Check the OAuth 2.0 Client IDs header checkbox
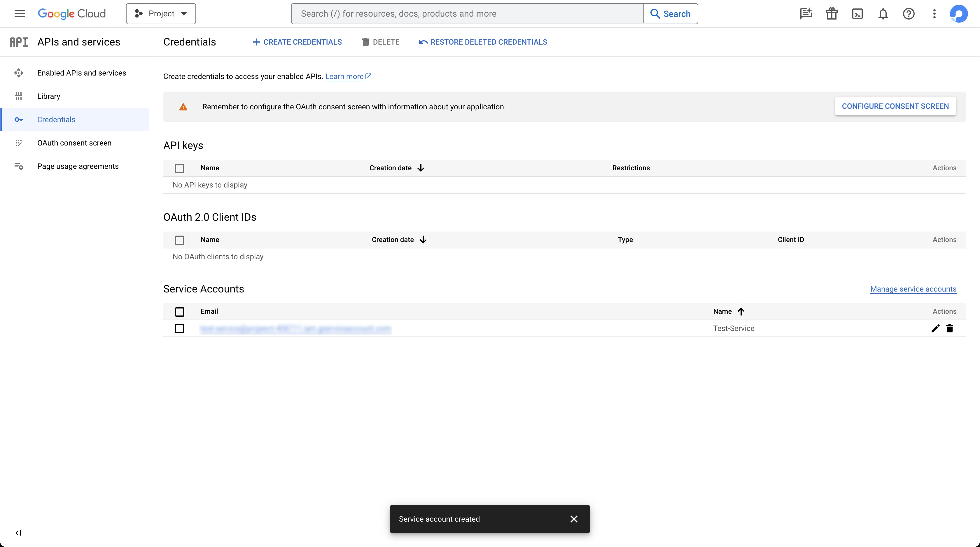Screen dimensions: 980x547 pyautogui.click(x=180, y=240)
